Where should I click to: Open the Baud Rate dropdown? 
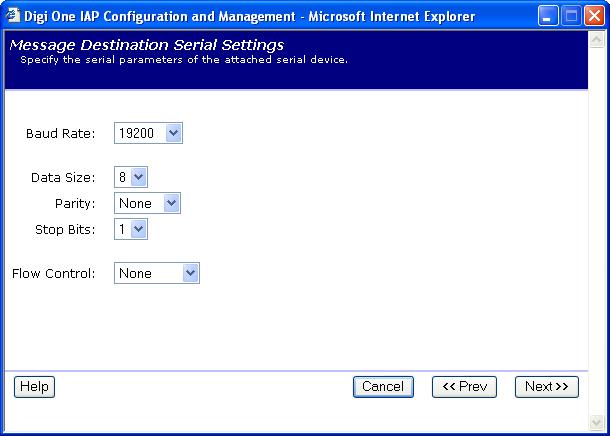[148, 133]
